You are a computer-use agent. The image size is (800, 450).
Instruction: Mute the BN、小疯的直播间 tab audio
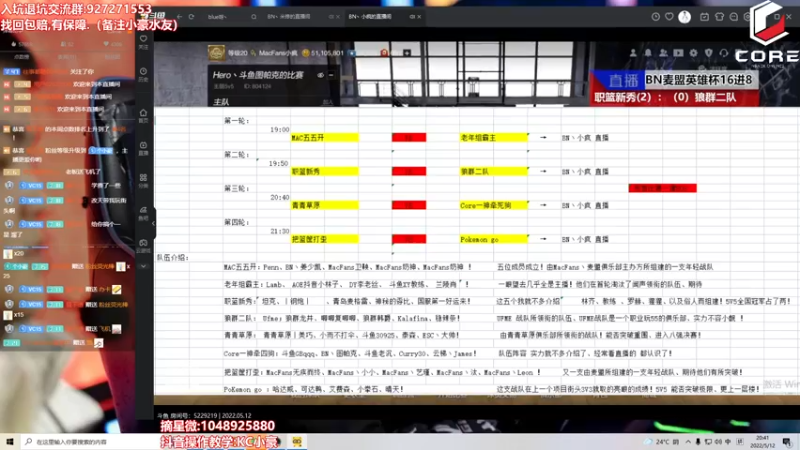coord(412,17)
